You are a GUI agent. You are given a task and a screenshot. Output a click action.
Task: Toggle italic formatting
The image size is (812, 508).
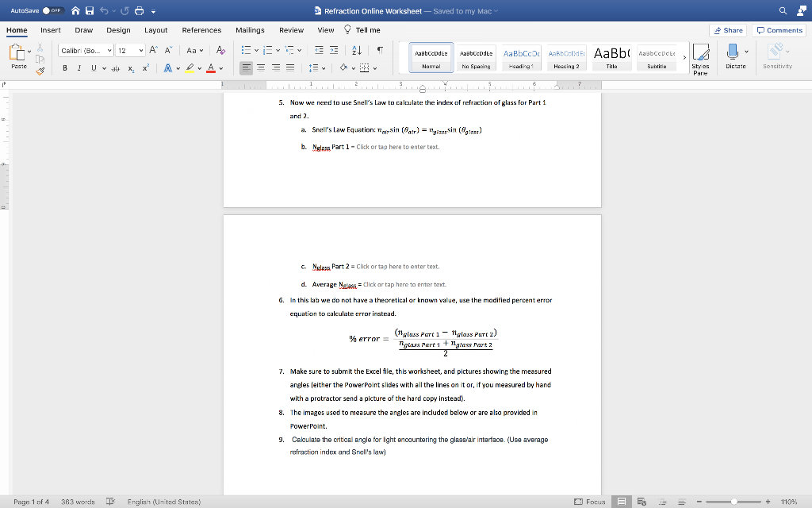point(79,68)
